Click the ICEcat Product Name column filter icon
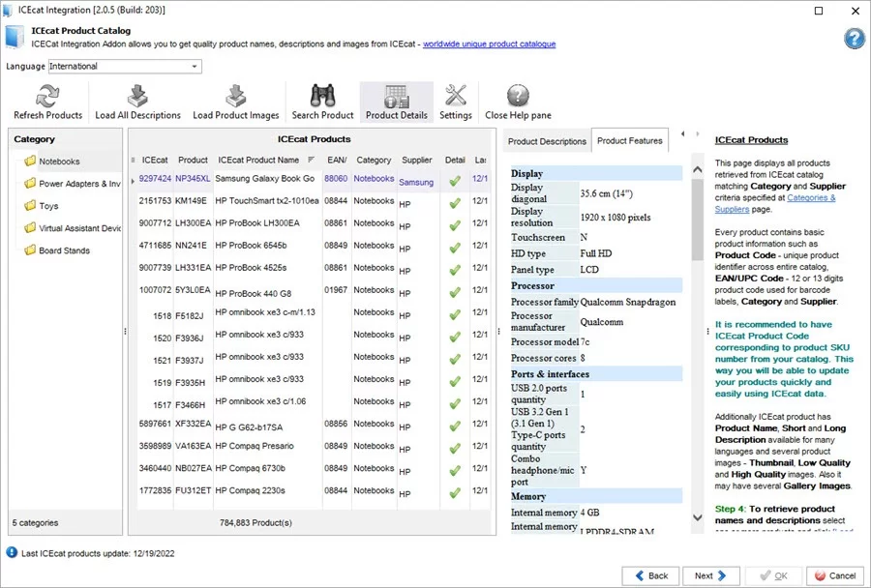Viewport: 871px width, 588px height. pos(311,160)
